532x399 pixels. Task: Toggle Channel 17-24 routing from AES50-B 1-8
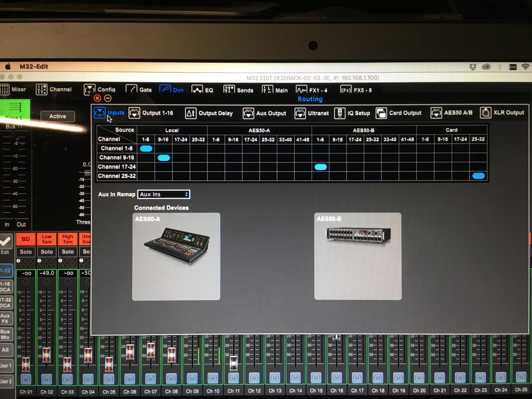point(320,167)
